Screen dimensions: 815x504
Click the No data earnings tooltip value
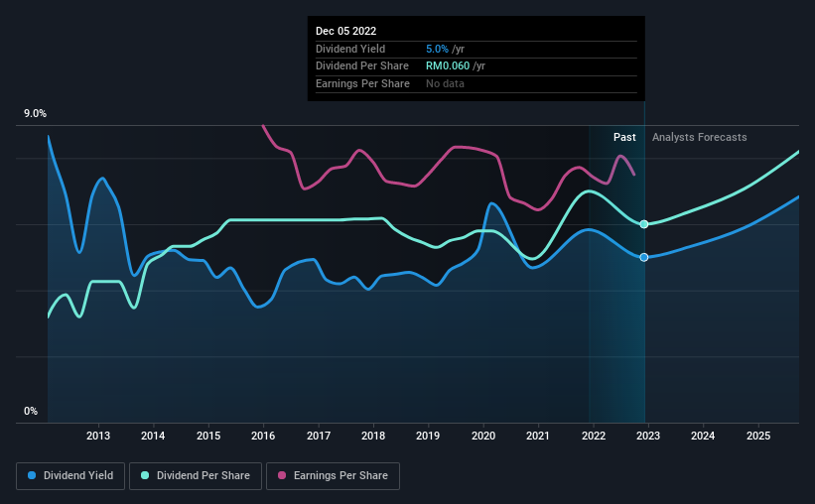click(445, 83)
